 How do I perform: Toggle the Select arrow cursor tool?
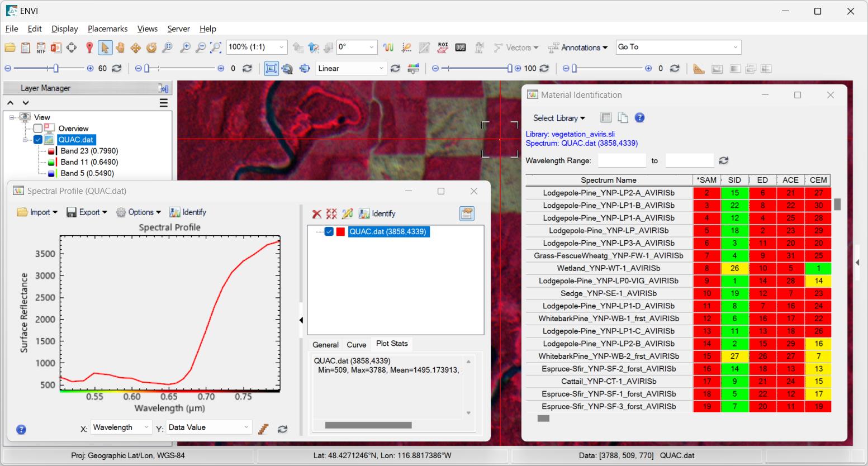[x=105, y=47]
